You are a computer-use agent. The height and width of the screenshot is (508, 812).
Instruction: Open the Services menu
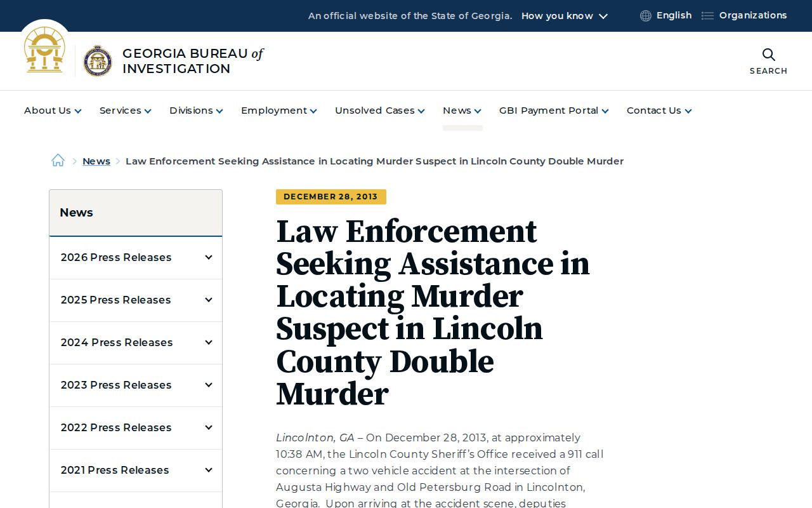126,110
